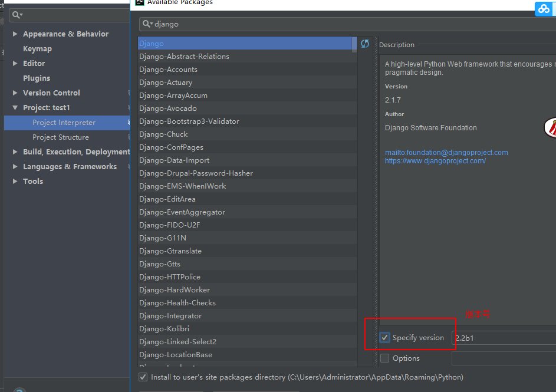The width and height of the screenshot is (556, 392).
Task: Click the package list scrollbar thumb
Action: tap(354, 44)
